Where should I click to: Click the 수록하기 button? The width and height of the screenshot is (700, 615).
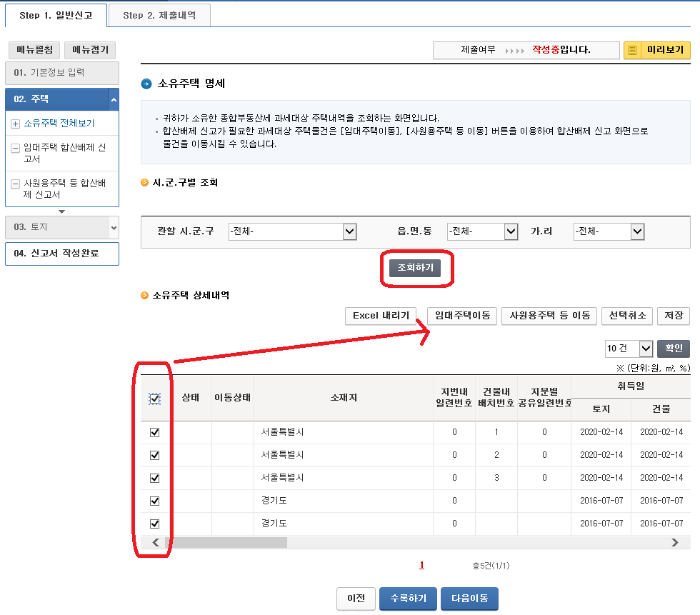[408, 599]
